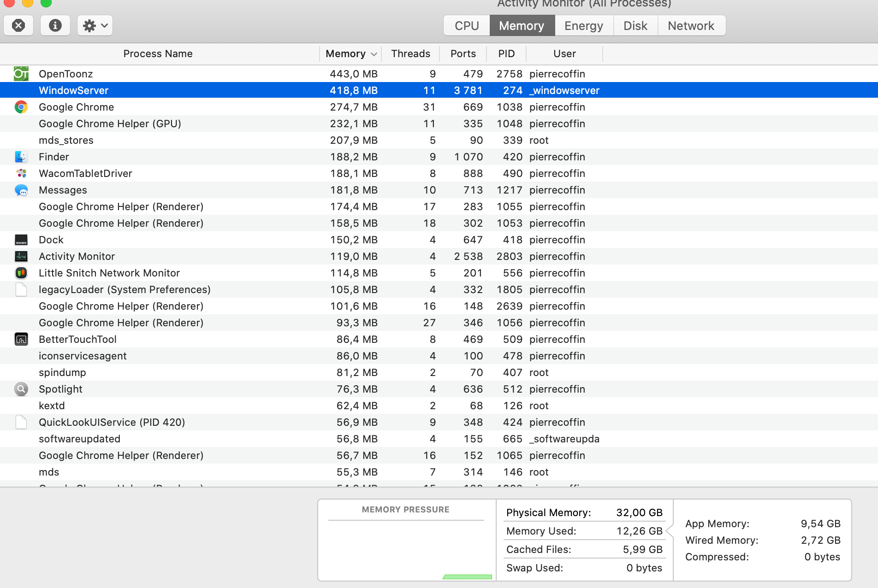The width and height of the screenshot is (878, 588).
Task: Click the legacyLoader document icon
Action: (21, 289)
